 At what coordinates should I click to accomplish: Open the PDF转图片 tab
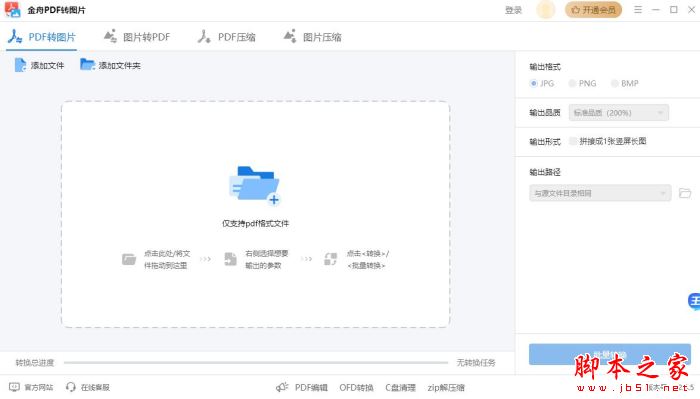click(x=42, y=37)
